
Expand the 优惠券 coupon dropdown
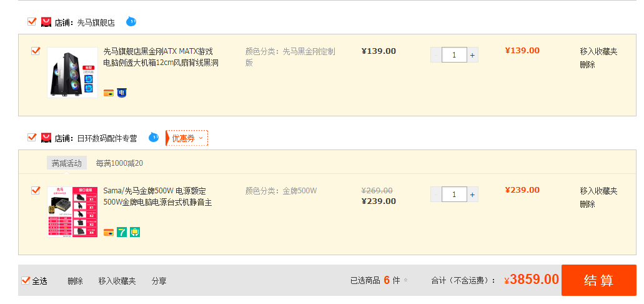pos(187,138)
